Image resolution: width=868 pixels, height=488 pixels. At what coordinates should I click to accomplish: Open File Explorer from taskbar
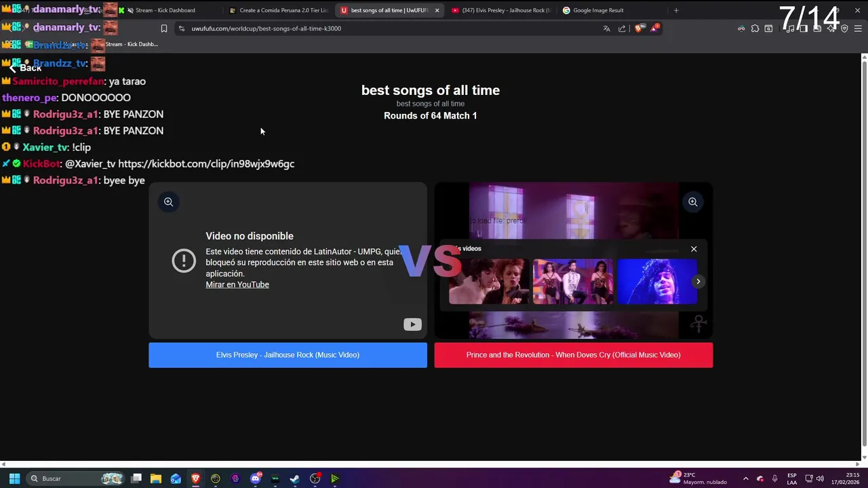(x=156, y=479)
